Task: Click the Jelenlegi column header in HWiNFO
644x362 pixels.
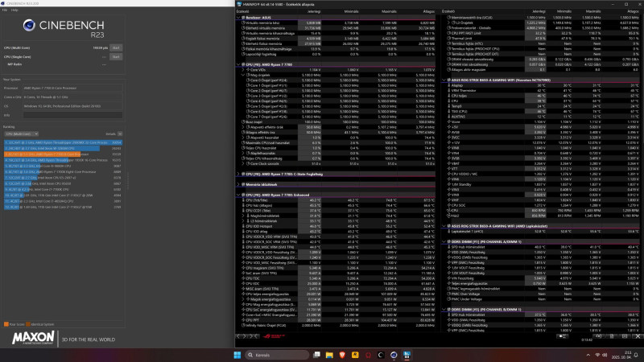Action: tap(314, 11)
